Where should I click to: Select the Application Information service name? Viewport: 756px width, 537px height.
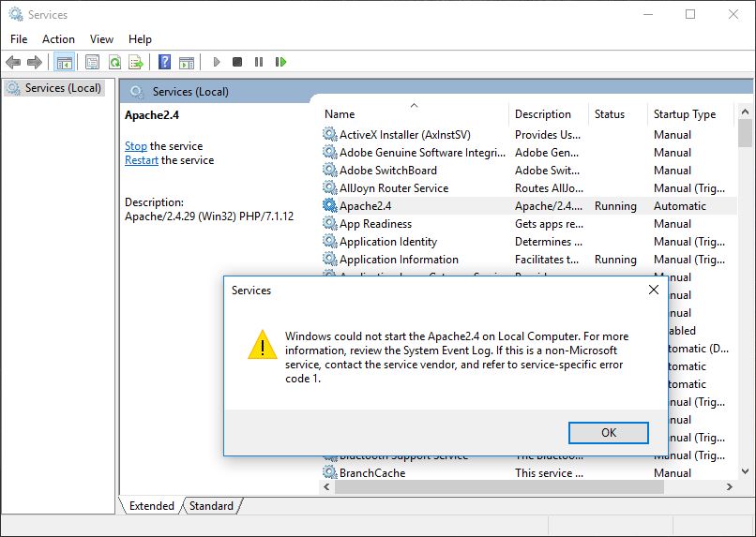click(399, 259)
